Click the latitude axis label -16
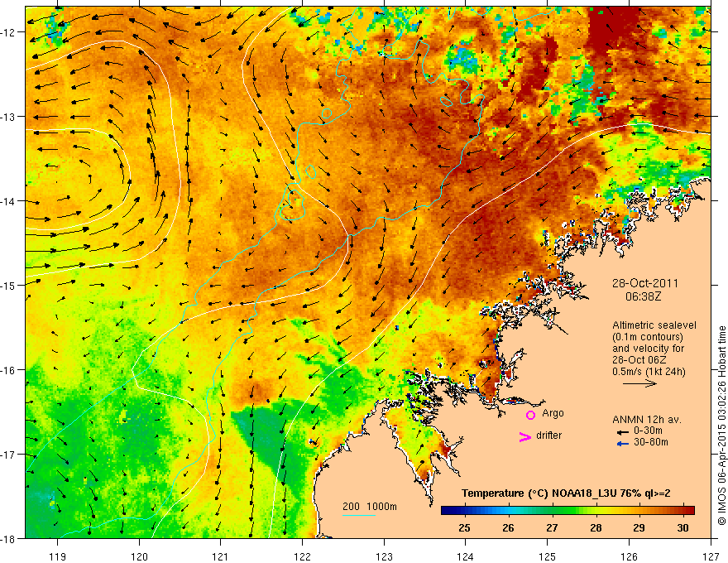 9,370
